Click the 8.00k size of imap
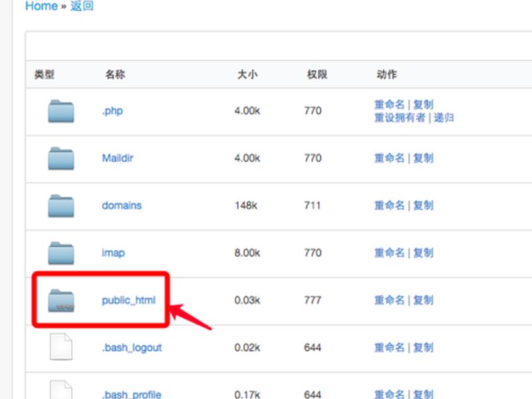The image size is (532, 399). pyautogui.click(x=247, y=253)
